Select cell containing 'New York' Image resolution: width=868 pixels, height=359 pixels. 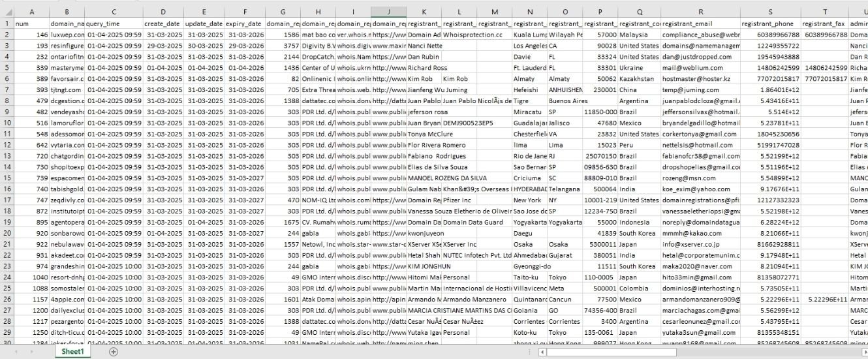pyautogui.click(x=529, y=200)
